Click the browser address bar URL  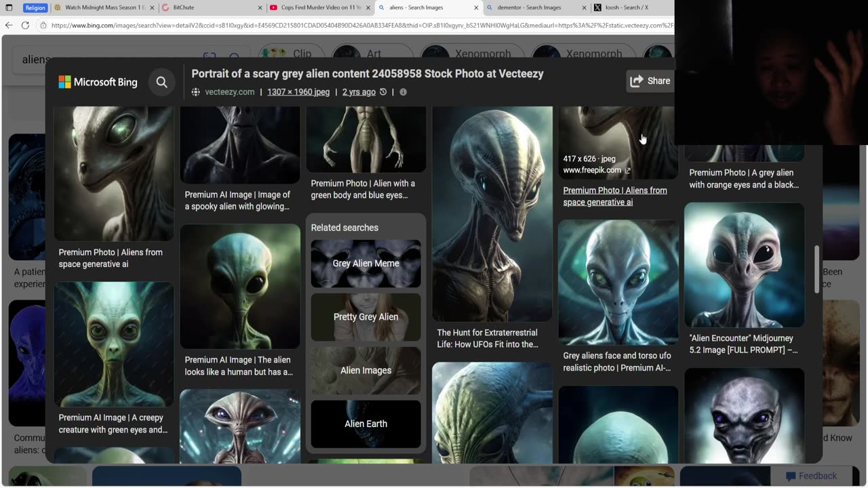pyautogui.click(x=361, y=25)
